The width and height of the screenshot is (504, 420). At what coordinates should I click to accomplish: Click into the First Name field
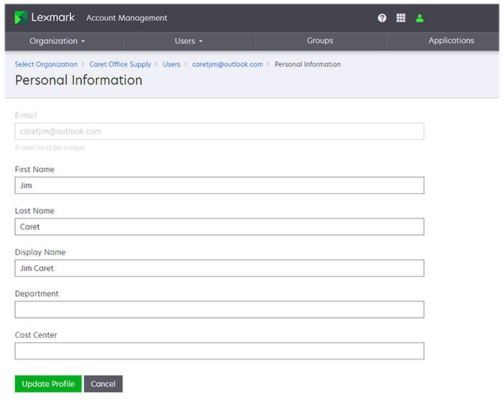[219, 185]
